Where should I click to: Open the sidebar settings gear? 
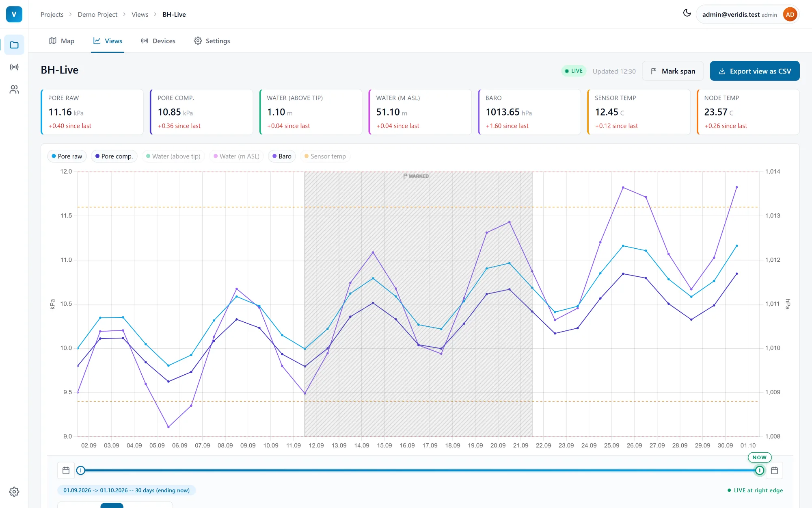(14, 492)
